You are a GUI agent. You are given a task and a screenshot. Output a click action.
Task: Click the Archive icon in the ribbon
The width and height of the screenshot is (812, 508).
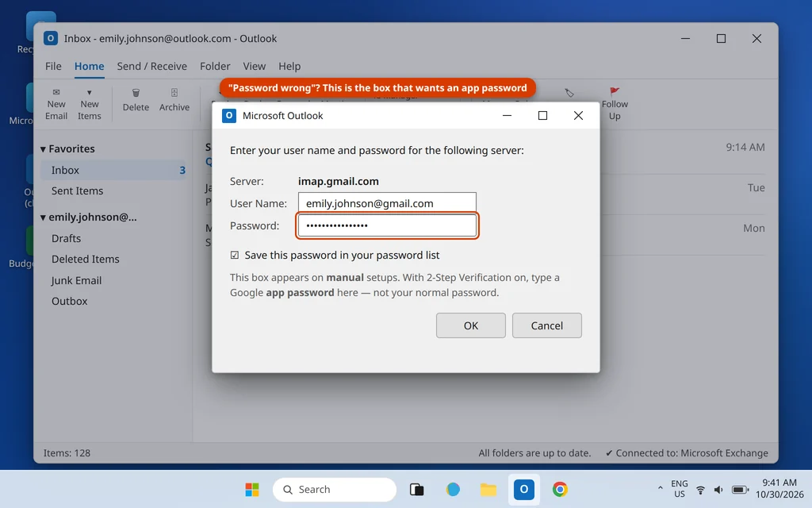click(x=174, y=93)
